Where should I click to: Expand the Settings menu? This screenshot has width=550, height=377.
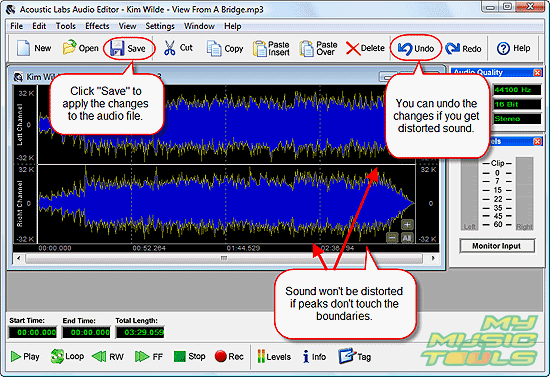point(160,26)
